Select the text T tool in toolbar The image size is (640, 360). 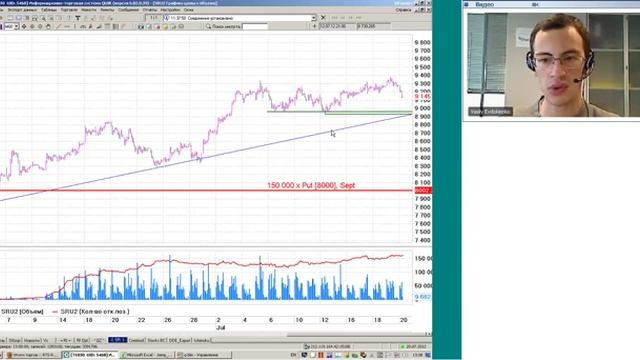point(78,18)
